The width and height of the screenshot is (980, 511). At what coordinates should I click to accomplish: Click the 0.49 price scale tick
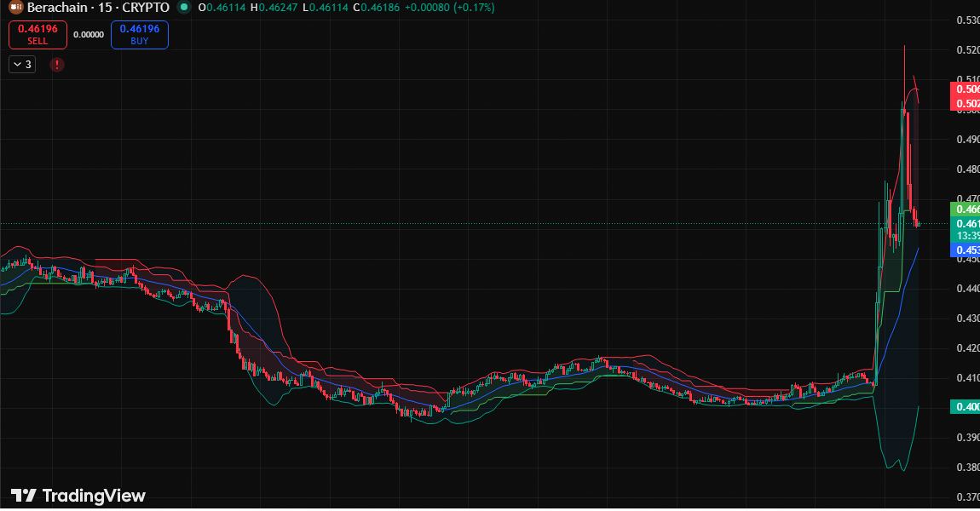point(967,140)
